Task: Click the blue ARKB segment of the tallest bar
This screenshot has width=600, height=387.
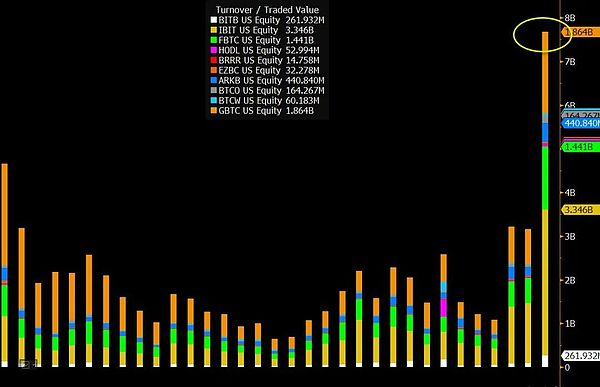Action: (545, 132)
